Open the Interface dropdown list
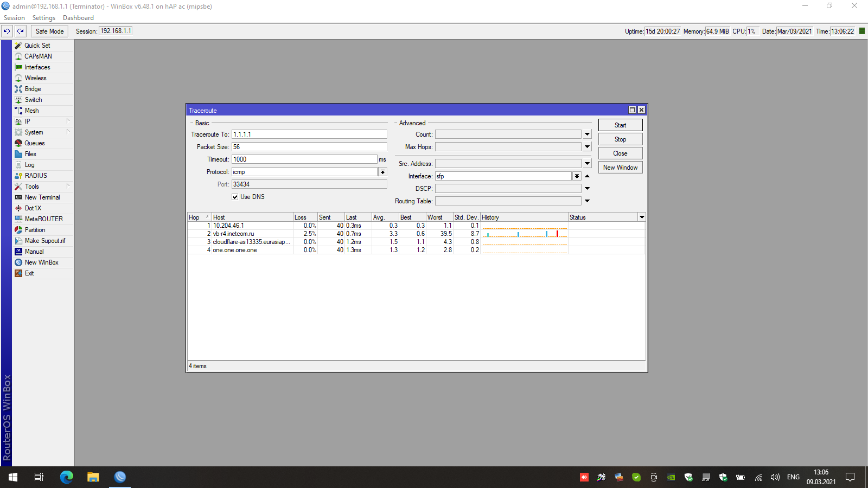The width and height of the screenshot is (868, 488). pyautogui.click(x=577, y=176)
